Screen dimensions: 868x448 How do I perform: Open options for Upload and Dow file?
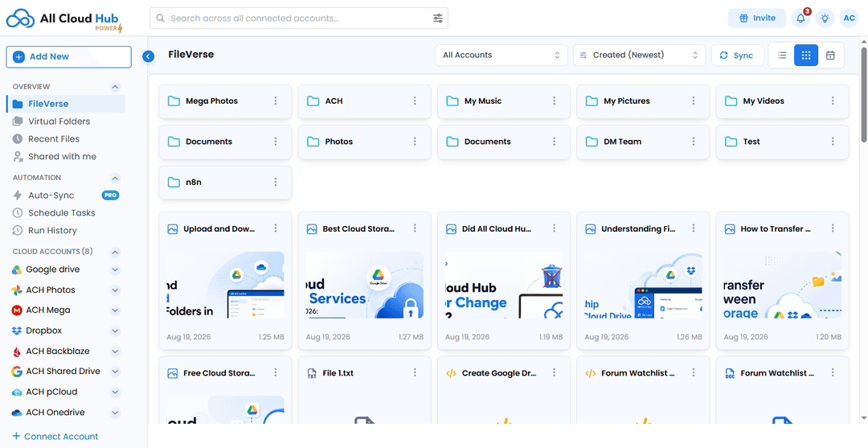(x=275, y=228)
